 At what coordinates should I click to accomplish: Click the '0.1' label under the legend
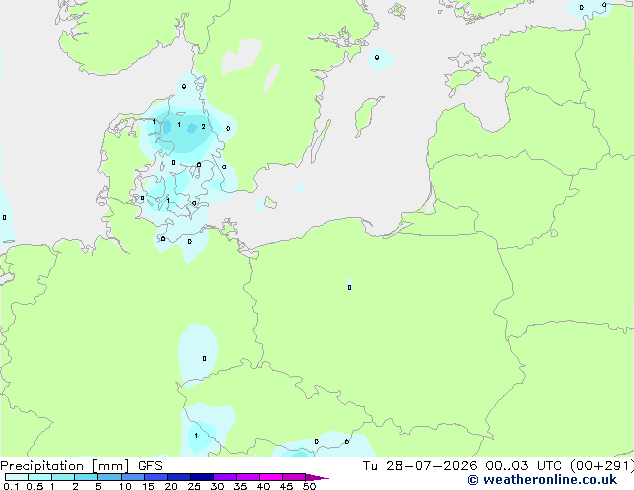pyautogui.click(x=11, y=486)
